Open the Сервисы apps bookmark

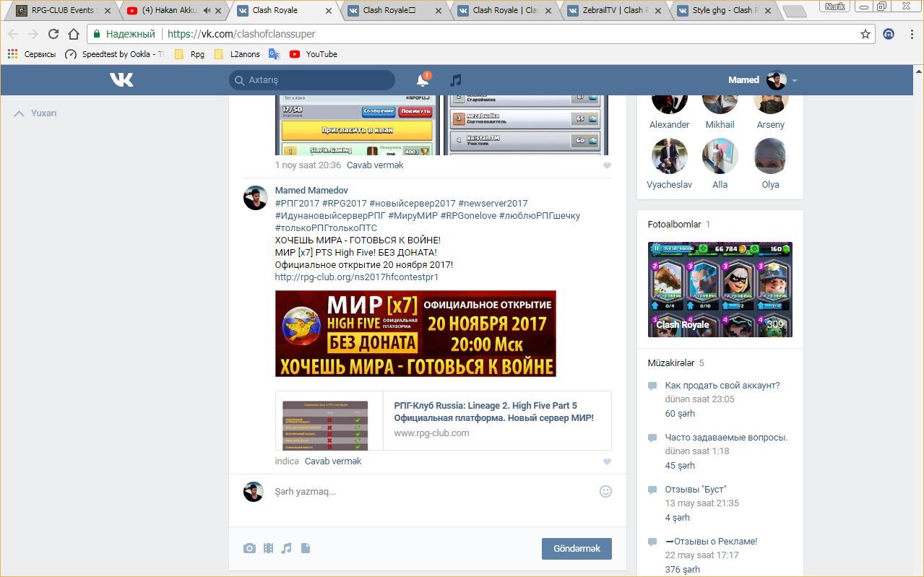[31, 54]
